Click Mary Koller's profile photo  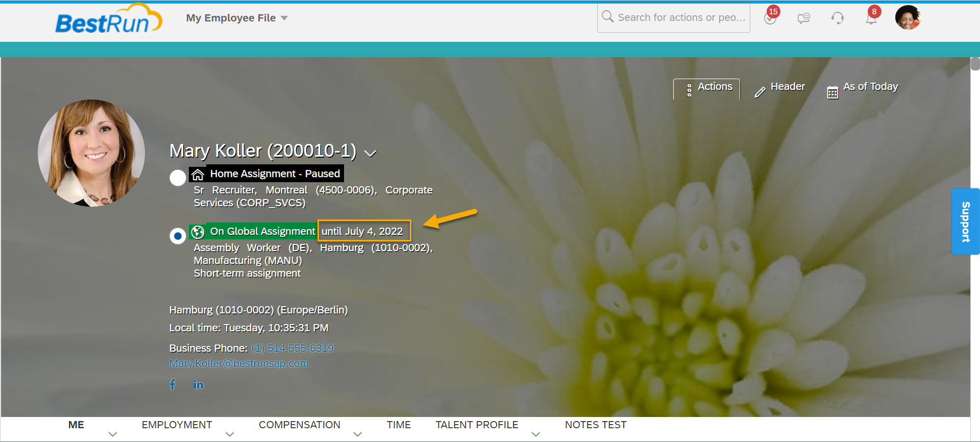(91, 153)
